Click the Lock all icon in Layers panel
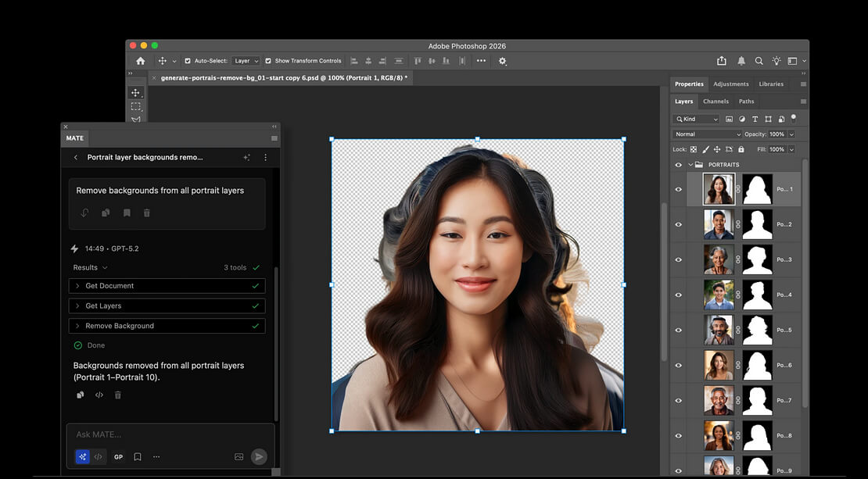This screenshot has height=479, width=868. (x=741, y=149)
